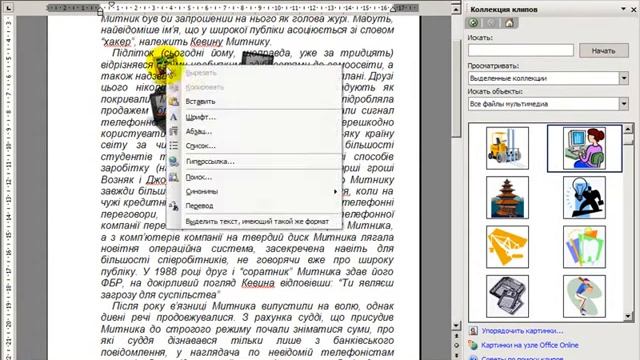Click the clip gallery scroll up arrow
This screenshot has height=360, width=640.
pos(628,129)
